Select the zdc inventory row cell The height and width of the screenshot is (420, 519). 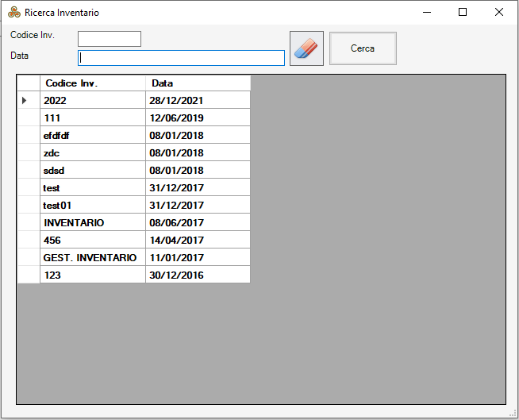[x=93, y=152]
